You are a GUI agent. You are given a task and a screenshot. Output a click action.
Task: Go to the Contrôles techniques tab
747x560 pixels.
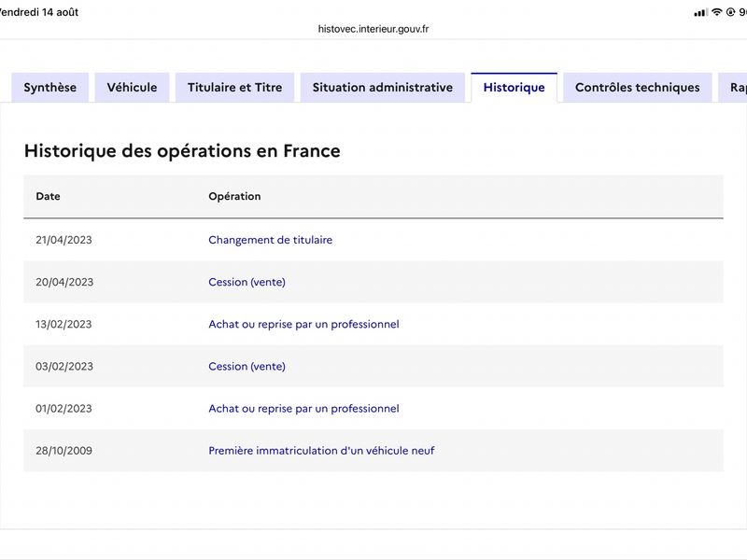pos(638,88)
